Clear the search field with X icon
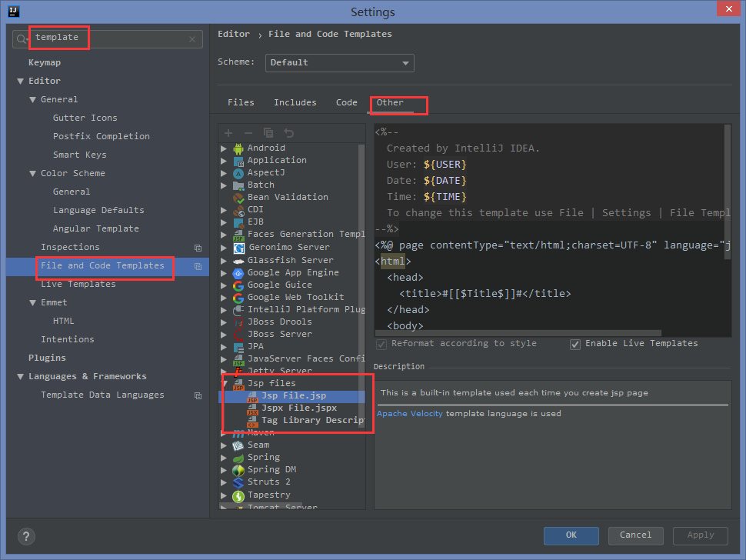The height and width of the screenshot is (560, 746). click(192, 39)
